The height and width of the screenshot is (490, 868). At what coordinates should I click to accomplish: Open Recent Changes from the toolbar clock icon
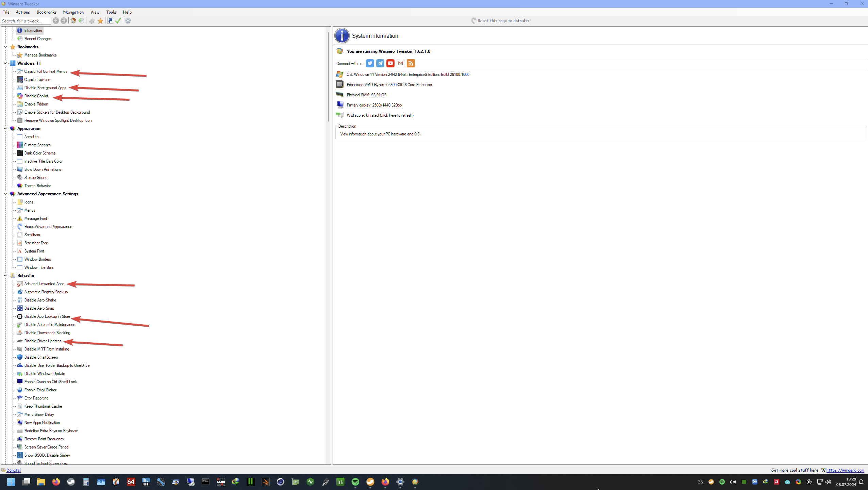(x=82, y=21)
